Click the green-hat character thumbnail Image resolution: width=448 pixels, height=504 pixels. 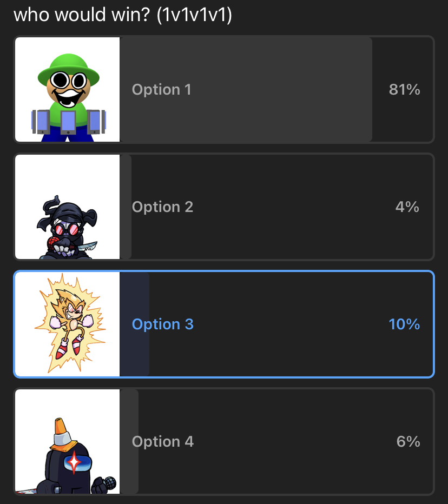click(x=67, y=89)
